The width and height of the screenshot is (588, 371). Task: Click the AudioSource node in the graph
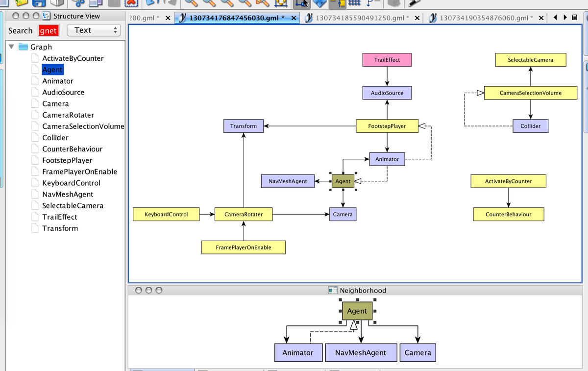387,93
